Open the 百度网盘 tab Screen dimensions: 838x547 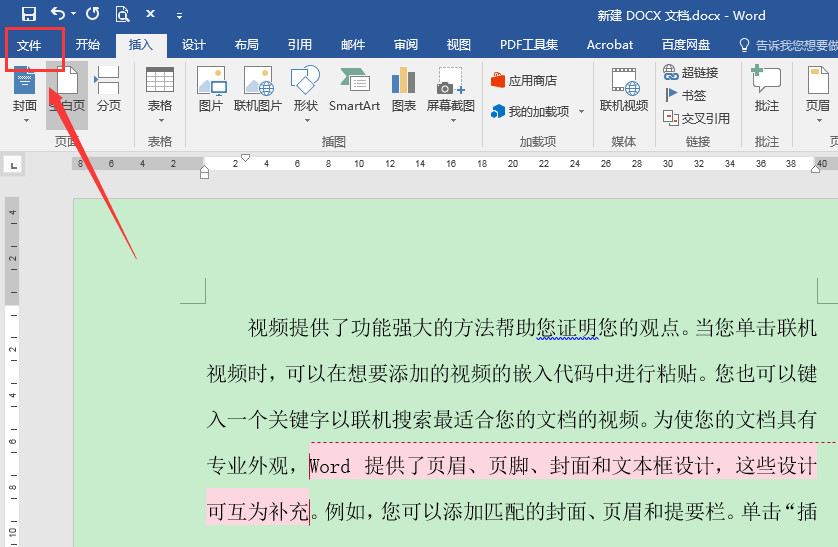(686, 45)
